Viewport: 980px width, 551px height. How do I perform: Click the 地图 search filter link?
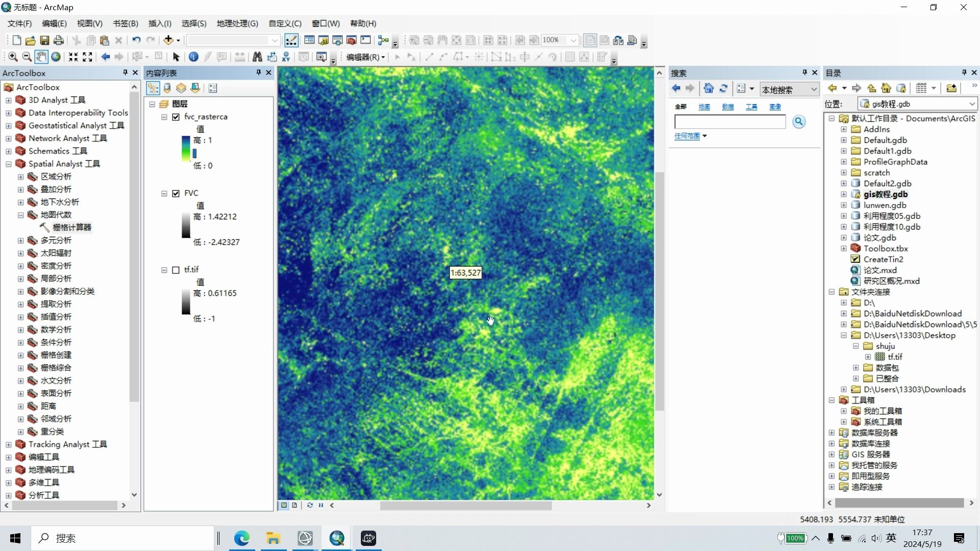[x=704, y=107]
